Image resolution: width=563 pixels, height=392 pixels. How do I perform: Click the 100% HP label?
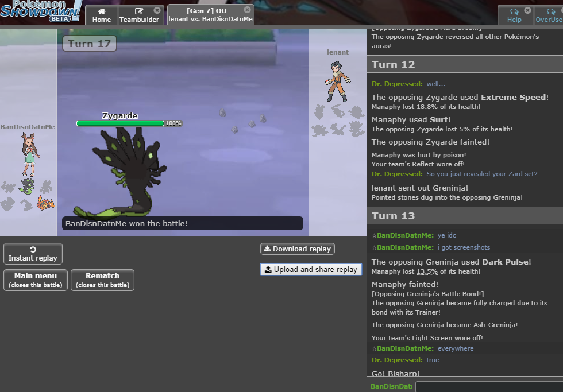point(173,123)
